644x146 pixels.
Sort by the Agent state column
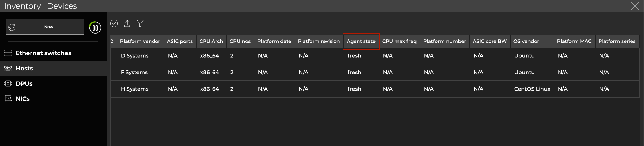coord(361,41)
